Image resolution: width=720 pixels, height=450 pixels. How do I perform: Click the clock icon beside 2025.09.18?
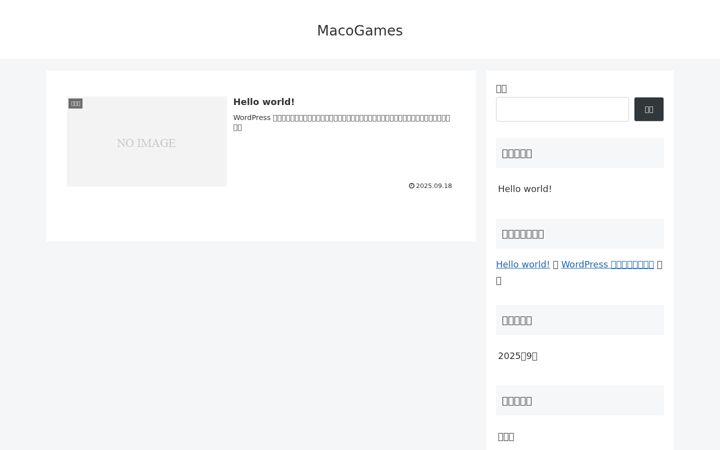click(411, 186)
